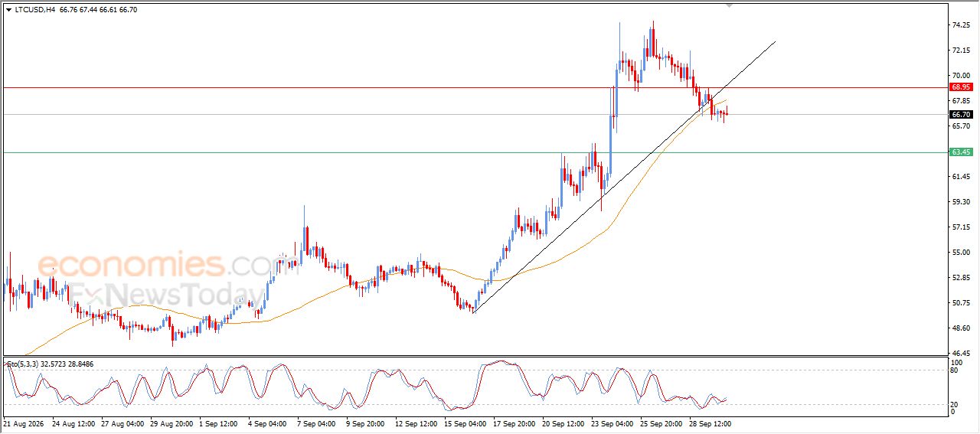Click the 55.00 price scale value
Screen dimensions: 980x434
(x=961, y=253)
